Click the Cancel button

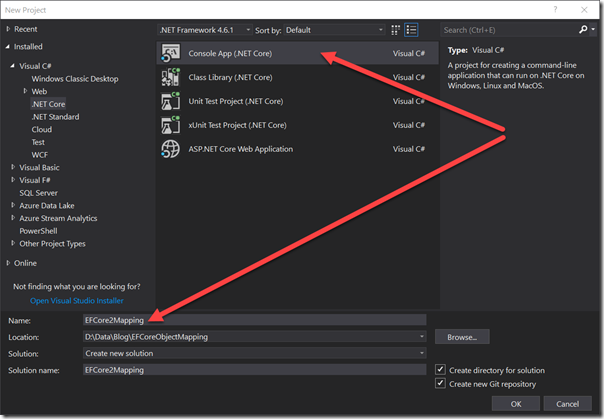pos(567,404)
